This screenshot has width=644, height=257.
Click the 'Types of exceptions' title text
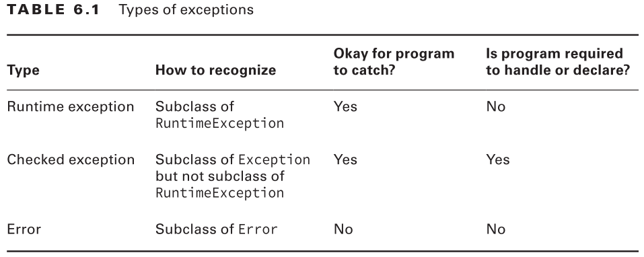186,10
